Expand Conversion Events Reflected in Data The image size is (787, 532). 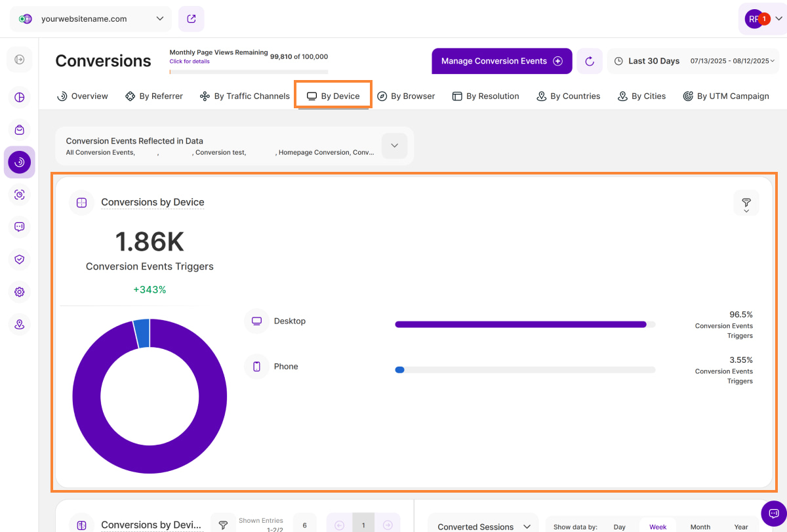394,146
